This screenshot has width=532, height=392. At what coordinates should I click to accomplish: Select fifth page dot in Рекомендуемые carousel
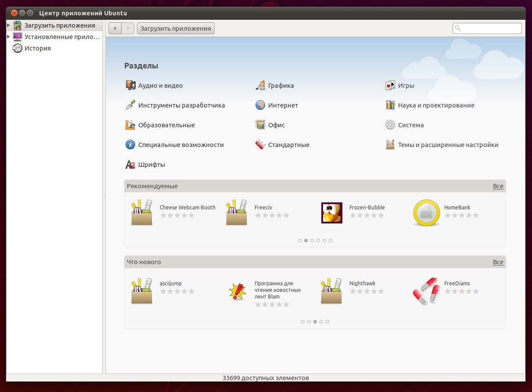[324, 241]
